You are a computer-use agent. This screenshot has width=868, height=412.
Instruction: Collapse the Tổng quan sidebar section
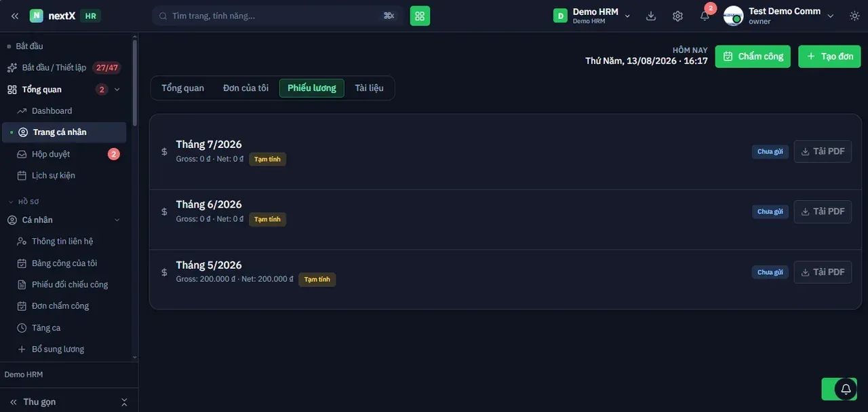click(x=117, y=90)
